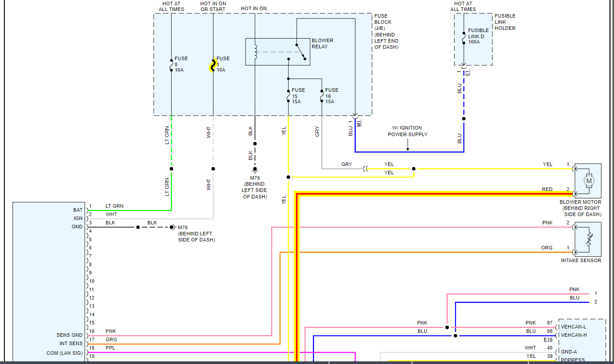Viewport: 614px width, 364px height.
Task: Click the "GND" terminal label at pin 3
Action: [x=77, y=227]
